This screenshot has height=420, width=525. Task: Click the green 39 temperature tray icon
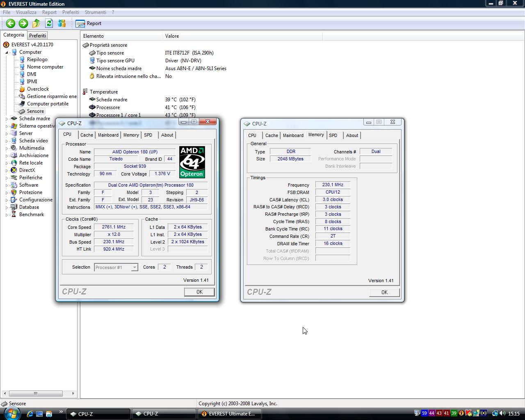(x=454, y=413)
